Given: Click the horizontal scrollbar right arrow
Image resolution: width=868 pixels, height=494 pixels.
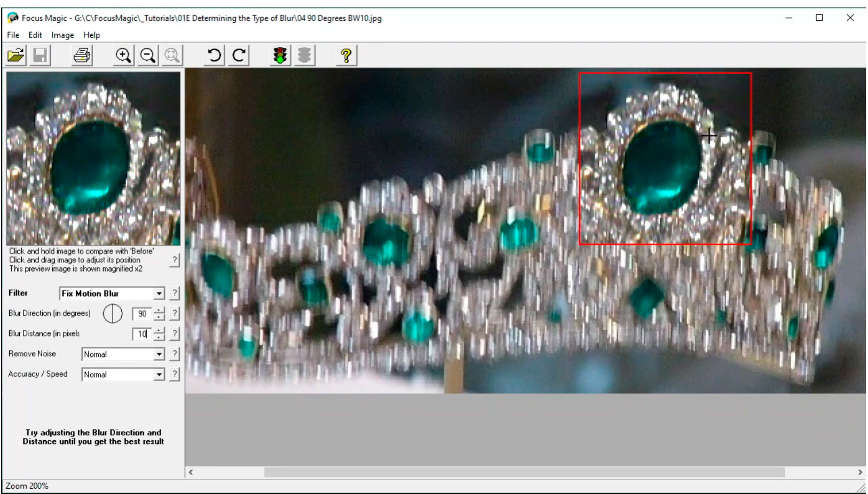Looking at the screenshot, I should tap(859, 472).
